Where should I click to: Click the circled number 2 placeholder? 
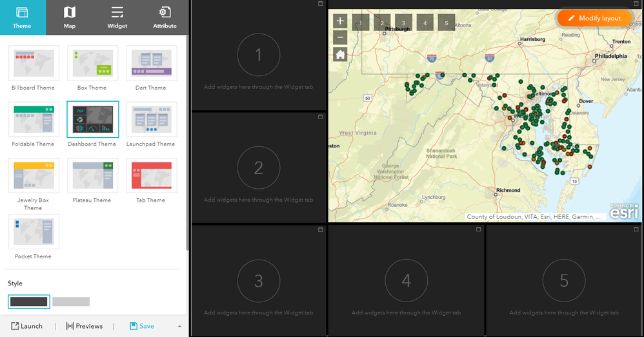point(259,168)
